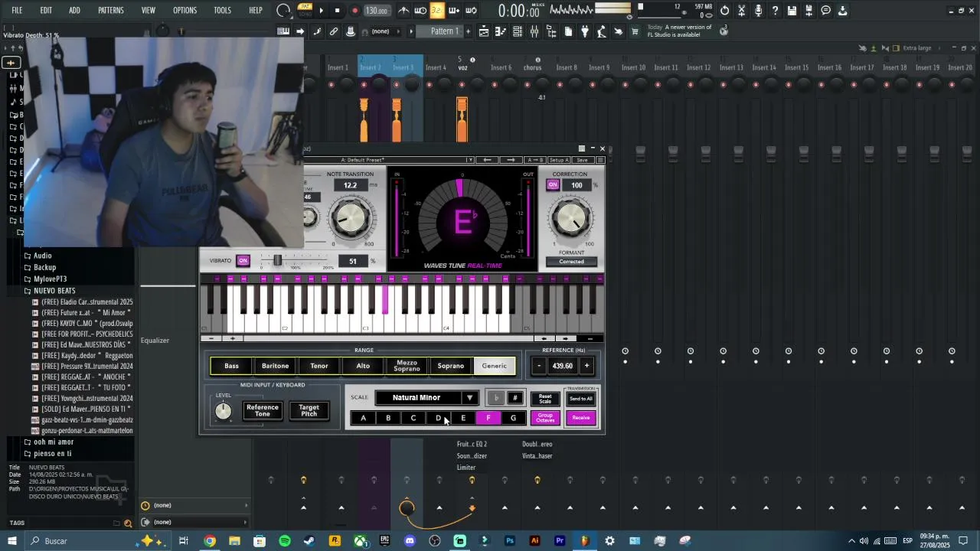Toggle note C in the scale

[x=413, y=418]
